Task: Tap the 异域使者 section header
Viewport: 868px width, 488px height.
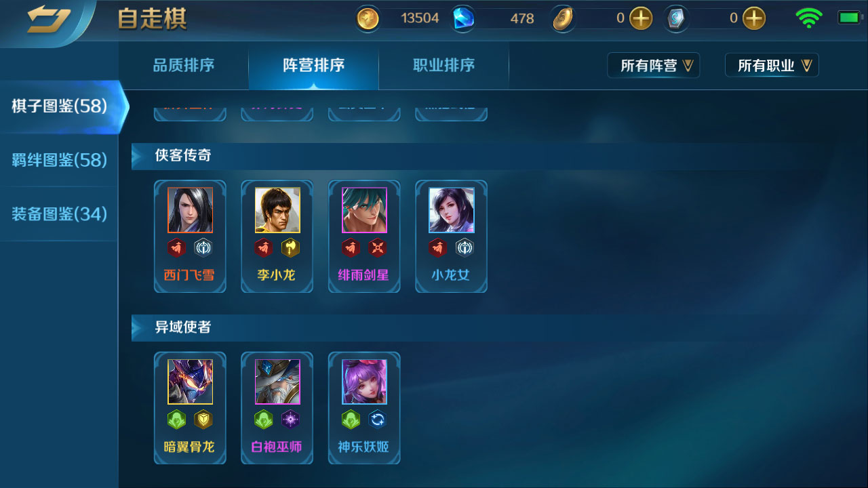Action: 183,327
